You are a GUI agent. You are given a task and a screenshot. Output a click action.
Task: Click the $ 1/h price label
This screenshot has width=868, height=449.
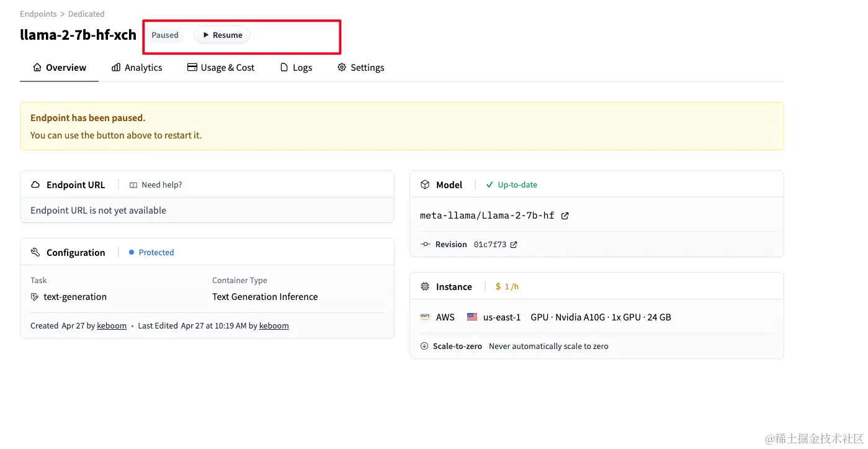[507, 287]
